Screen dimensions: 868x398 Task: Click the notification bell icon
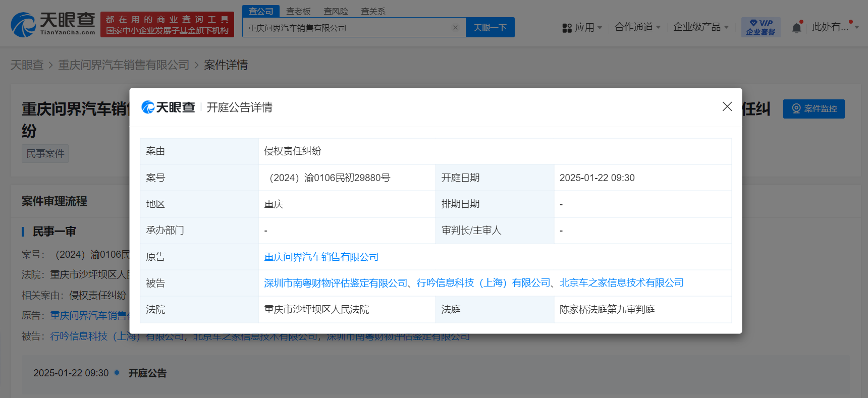796,28
